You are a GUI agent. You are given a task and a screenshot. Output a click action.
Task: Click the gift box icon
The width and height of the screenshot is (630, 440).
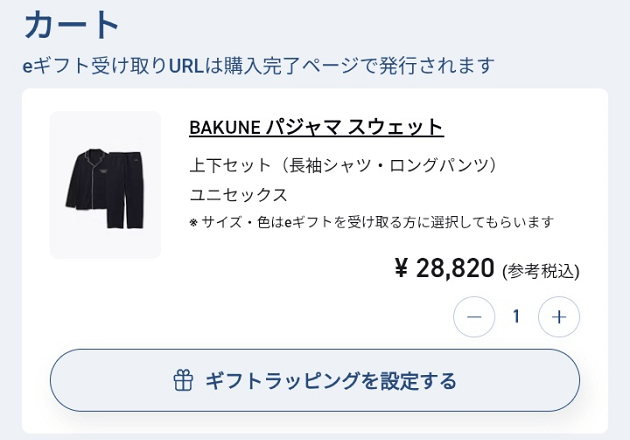[182, 381]
